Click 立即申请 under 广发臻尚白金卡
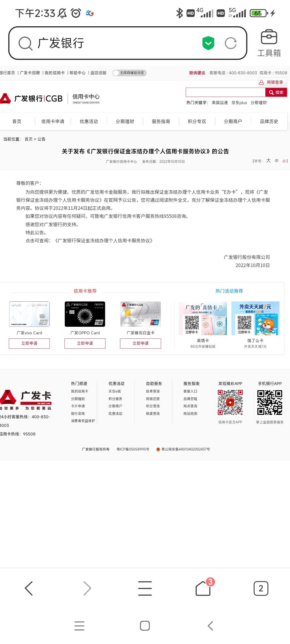 click(x=140, y=343)
